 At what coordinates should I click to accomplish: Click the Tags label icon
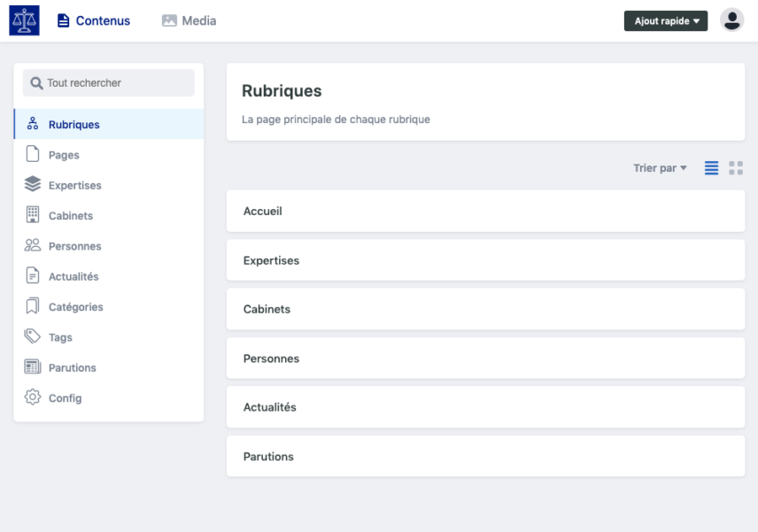point(33,336)
